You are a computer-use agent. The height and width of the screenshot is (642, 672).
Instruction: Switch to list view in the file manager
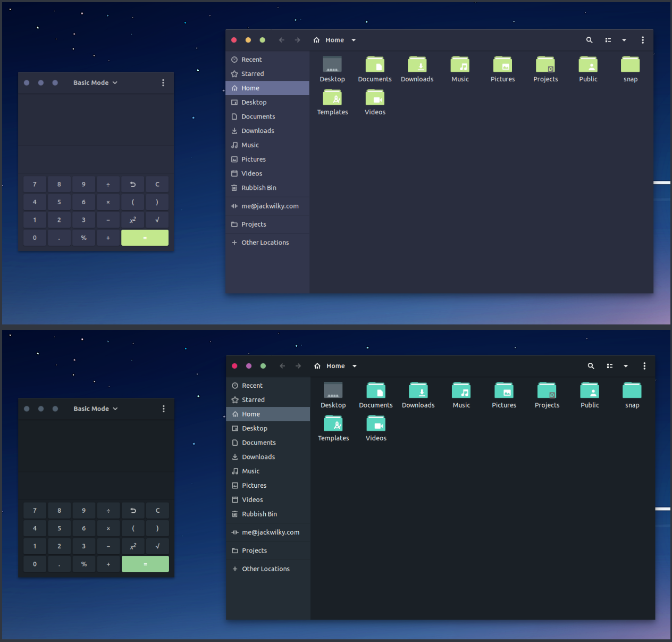coord(608,40)
